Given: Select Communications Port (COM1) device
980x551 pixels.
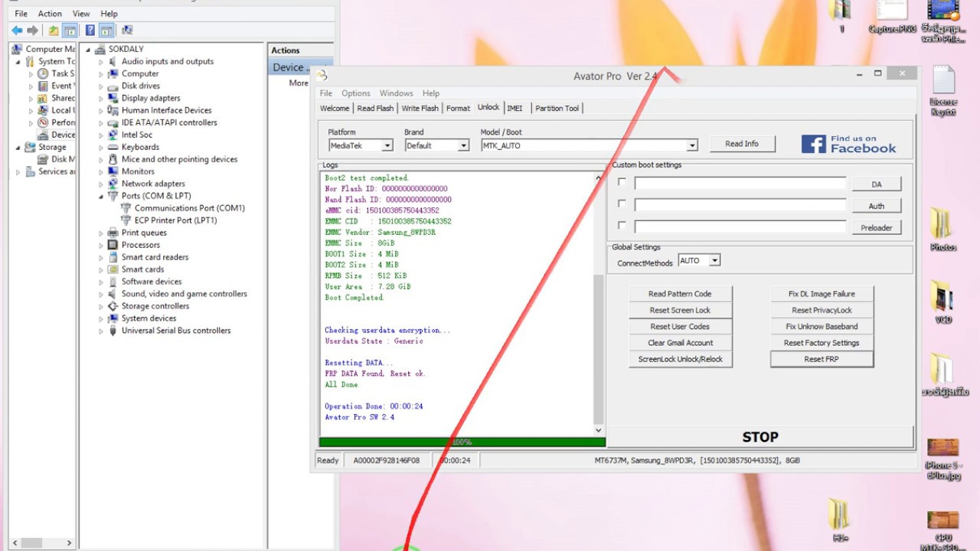Looking at the screenshot, I should pos(189,208).
